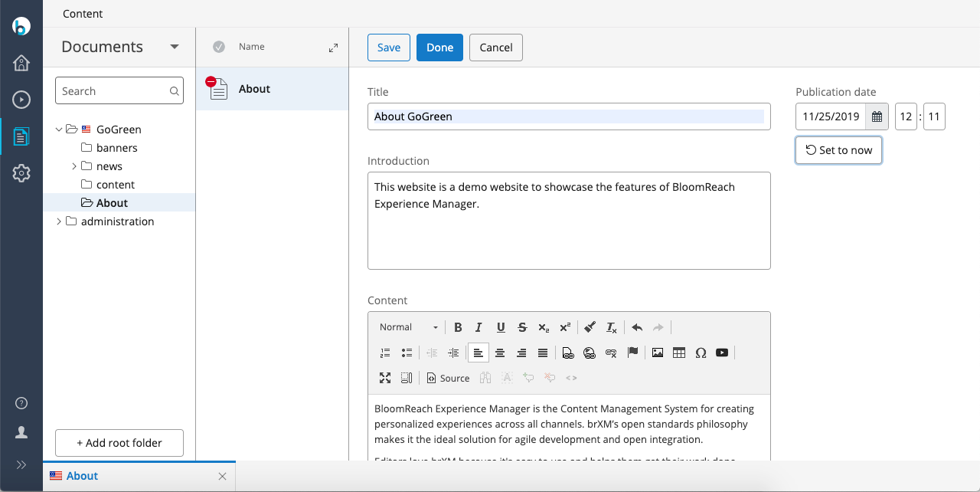
Task: Toggle italic formatting in content editor
Action: click(x=479, y=327)
